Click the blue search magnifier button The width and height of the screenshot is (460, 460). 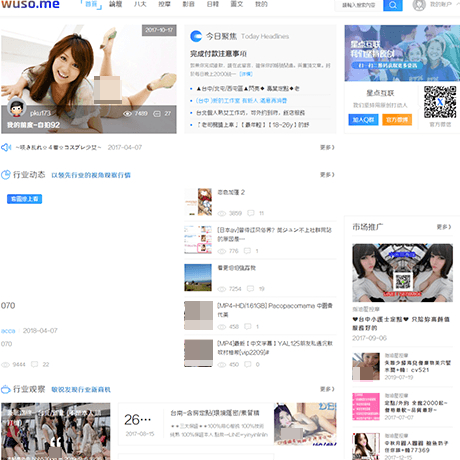pos(393,5)
